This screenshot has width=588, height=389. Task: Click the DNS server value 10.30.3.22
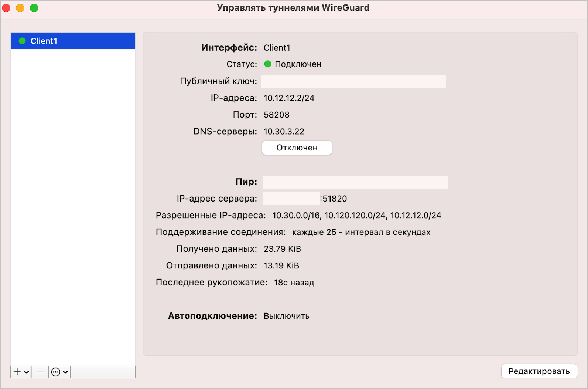click(x=284, y=132)
